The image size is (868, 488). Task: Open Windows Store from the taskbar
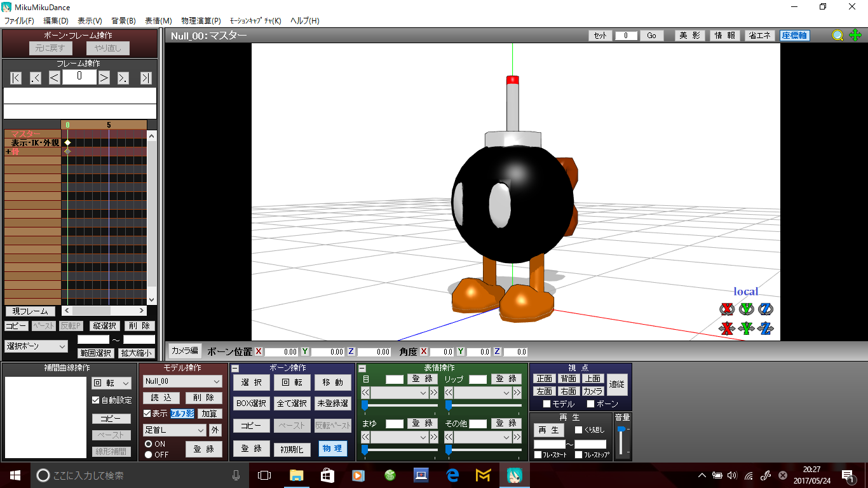point(327,475)
